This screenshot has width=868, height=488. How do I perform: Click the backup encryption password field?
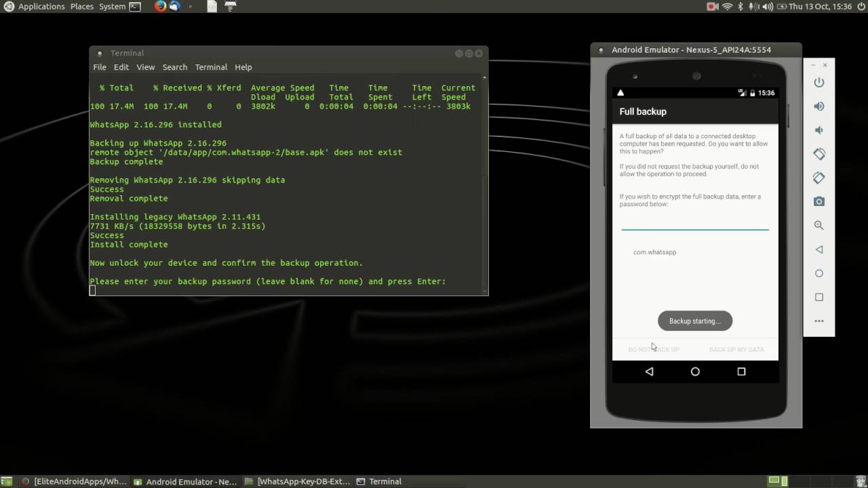(695, 222)
